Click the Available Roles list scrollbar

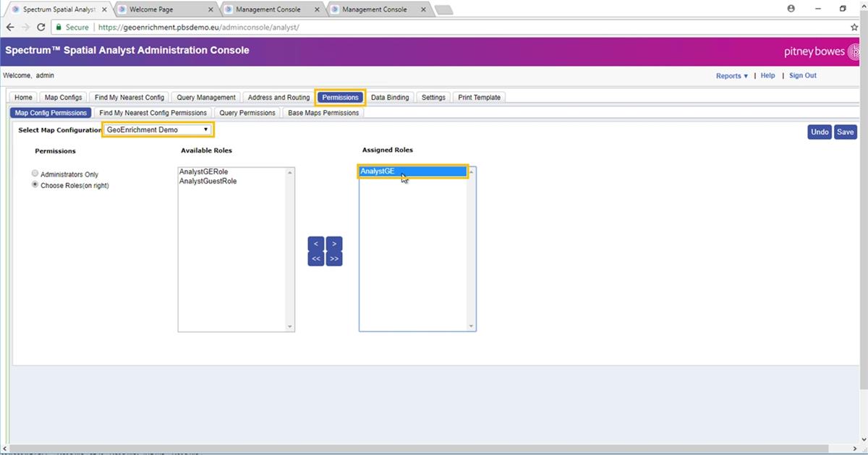pos(290,250)
